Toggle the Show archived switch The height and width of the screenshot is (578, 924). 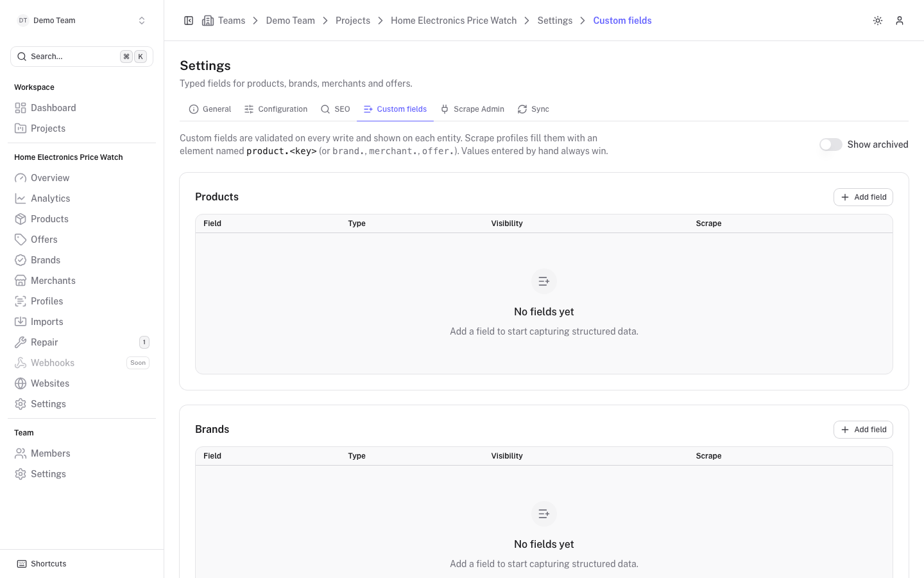coord(831,144)
